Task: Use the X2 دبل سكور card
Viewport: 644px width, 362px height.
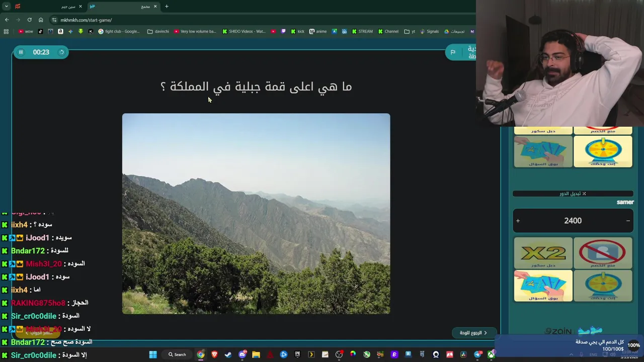Action: click(543, 253)
